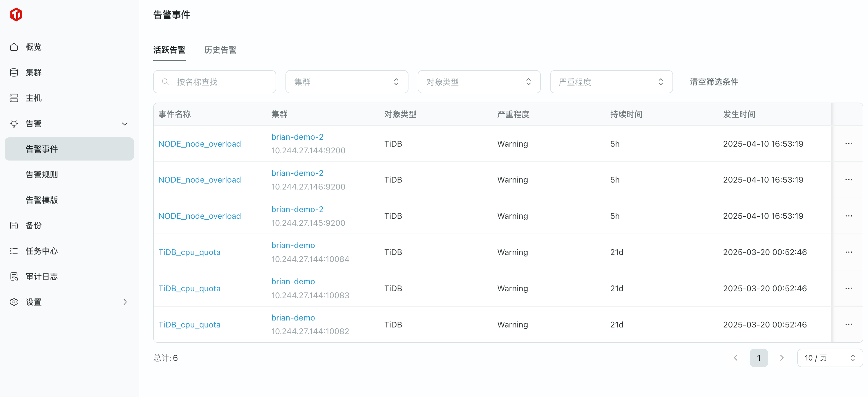868x397 pixels.
Task: Click the search magnifier icon in name field
Action: coord(165,82)
